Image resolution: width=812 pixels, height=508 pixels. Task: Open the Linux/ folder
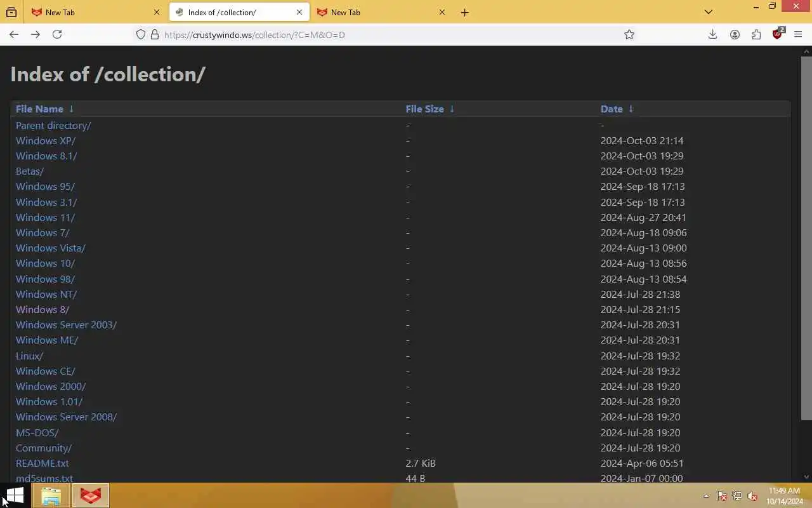(x=30, y=356)
